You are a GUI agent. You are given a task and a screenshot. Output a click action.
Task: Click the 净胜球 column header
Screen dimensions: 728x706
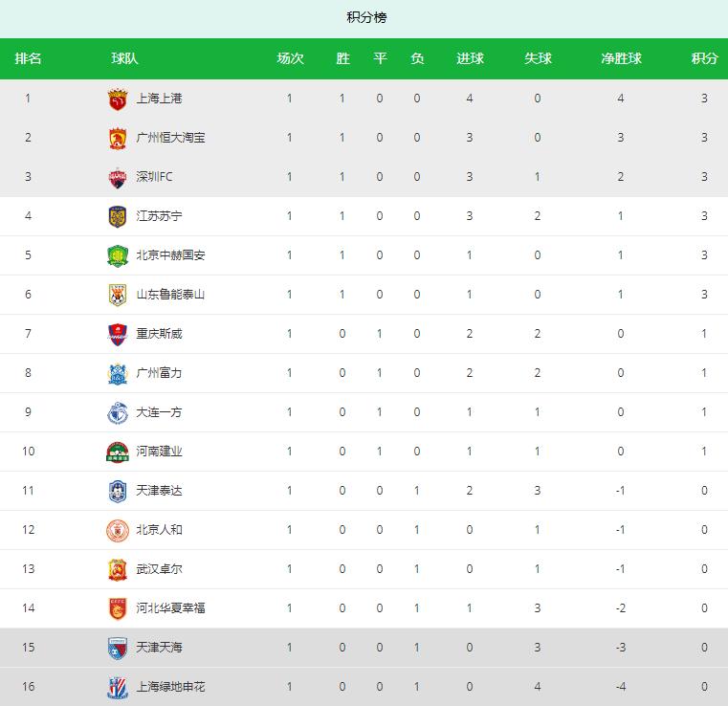point(621,59)
